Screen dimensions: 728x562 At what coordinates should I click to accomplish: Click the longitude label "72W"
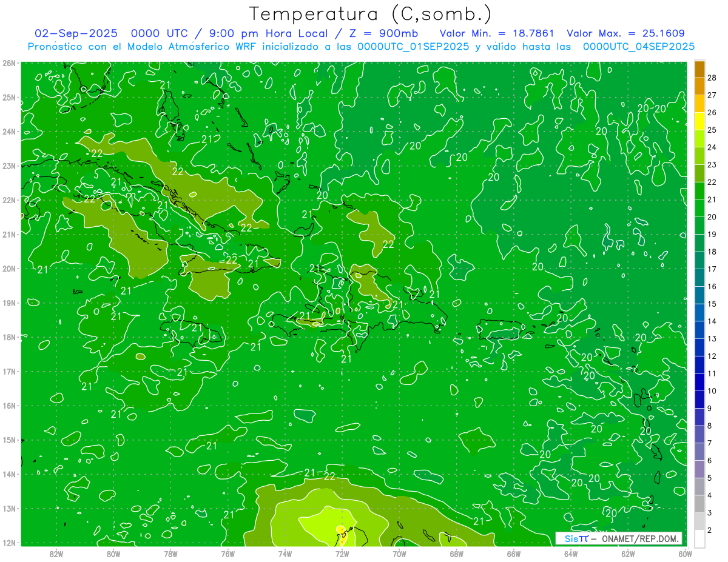coord(342,553)
